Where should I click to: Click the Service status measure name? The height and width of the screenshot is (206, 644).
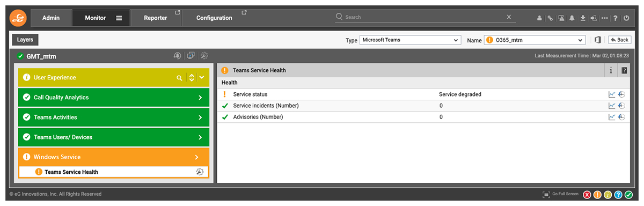click(250, 94)
